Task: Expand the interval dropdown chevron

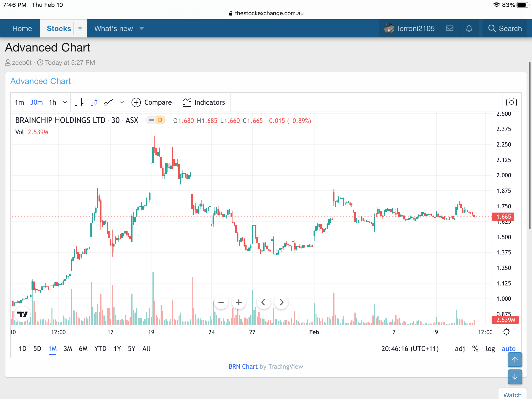Action: coord(65,102)
